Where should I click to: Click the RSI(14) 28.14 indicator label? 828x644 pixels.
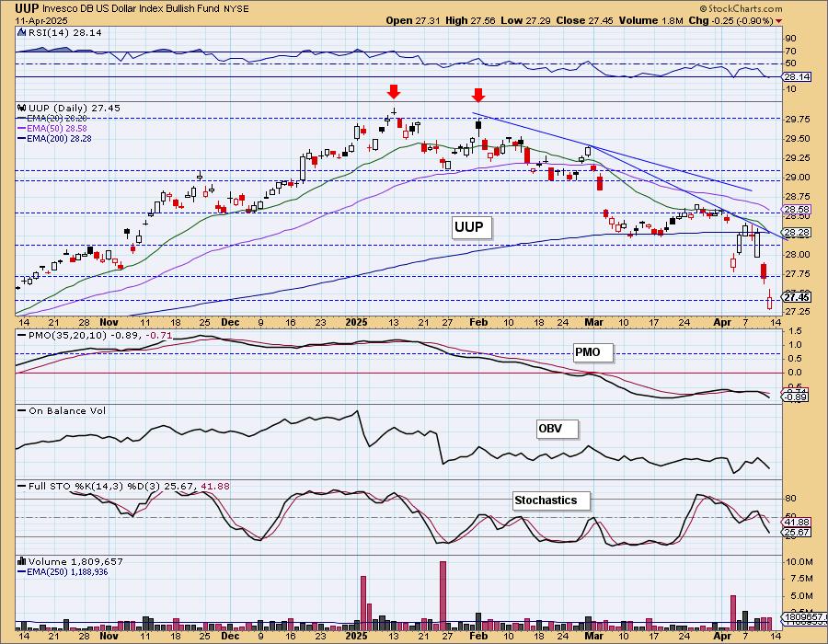[65, 33]
